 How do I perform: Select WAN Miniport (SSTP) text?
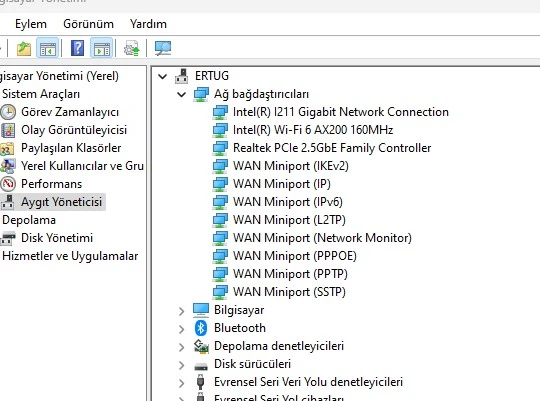point(289,291)
